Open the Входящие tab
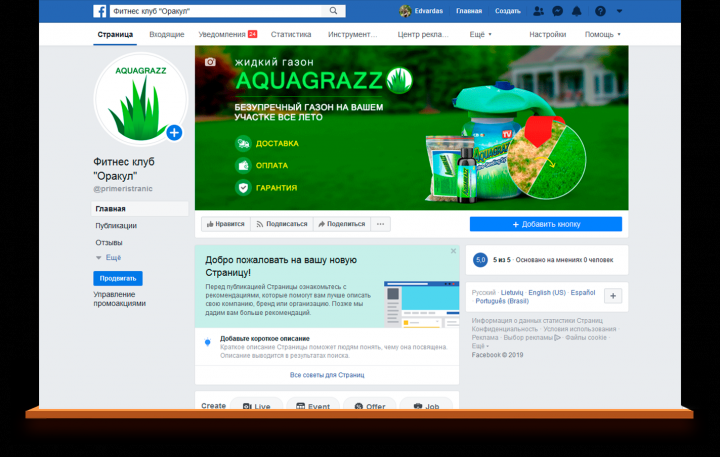720x457 pixels. (x=167, y=34)
